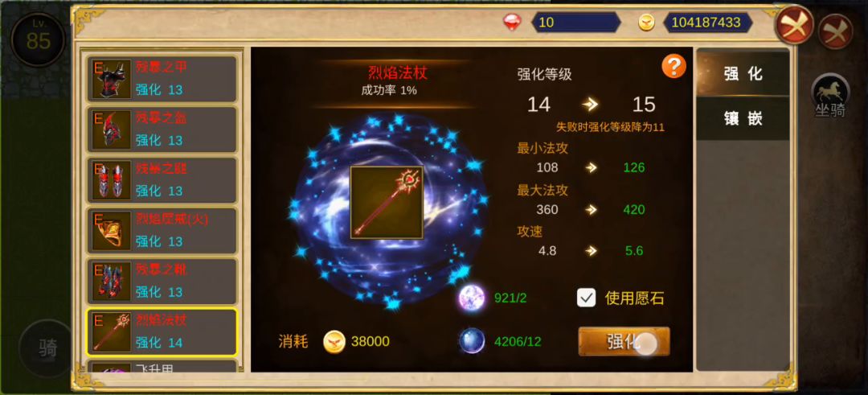868x395 pixels.
Task: Click the orange question mark help icon
Action: (x=674, y=67)
